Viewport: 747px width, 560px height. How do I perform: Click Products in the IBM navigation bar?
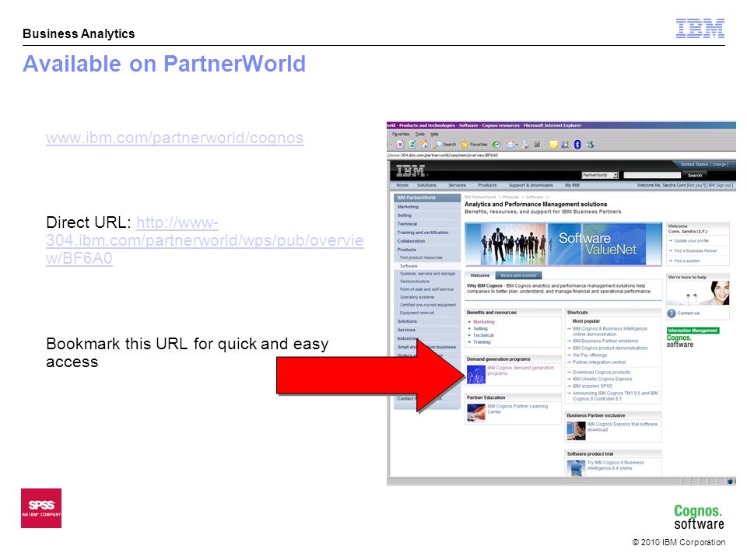pyautogui.click(x=487, y=185)
